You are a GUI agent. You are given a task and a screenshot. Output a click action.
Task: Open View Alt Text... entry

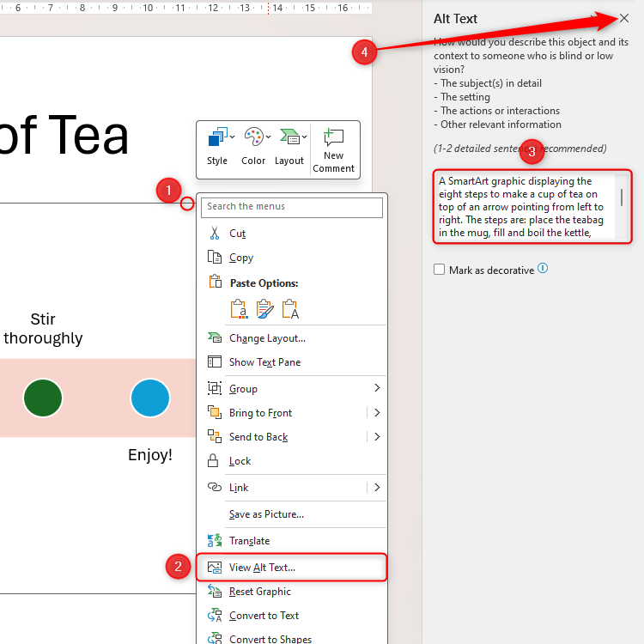click(292, 568)
